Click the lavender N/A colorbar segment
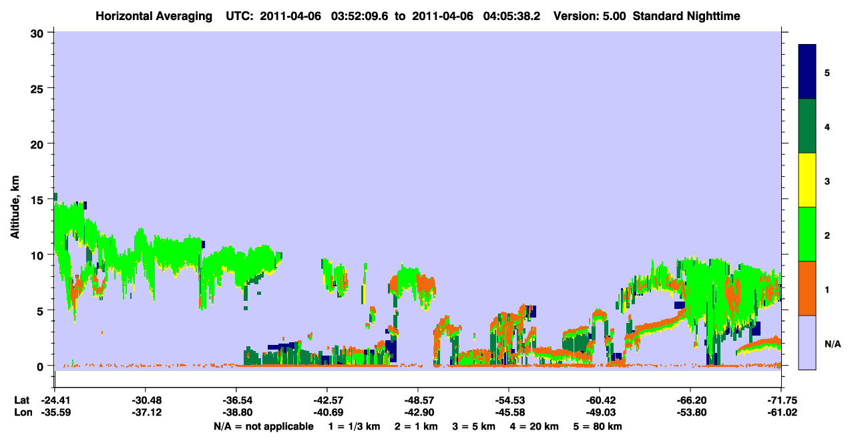Image resolution: width=868 pixels, height=445 pixels. coord(807,342)
